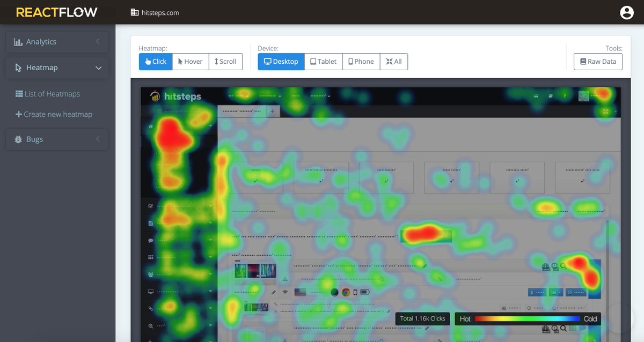Click the document icon in preview sidebar
The width and height of the screenshot is (644, 342).
(151, 224)
